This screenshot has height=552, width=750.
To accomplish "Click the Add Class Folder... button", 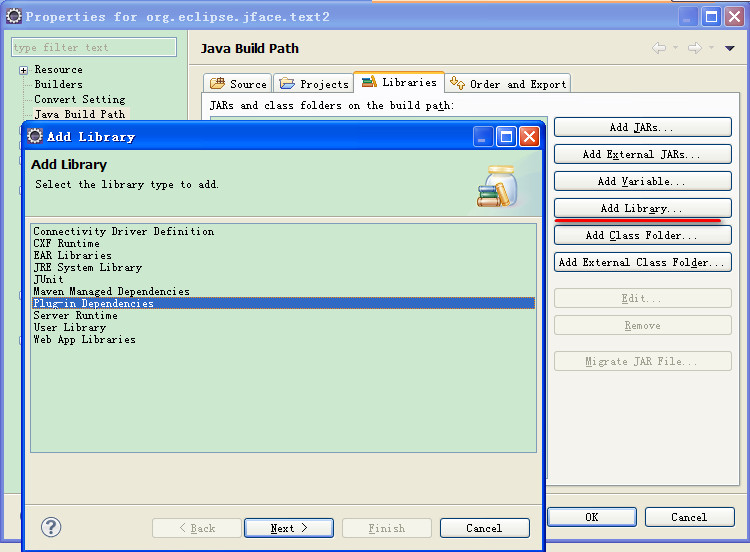I will (x=642, y=235).
